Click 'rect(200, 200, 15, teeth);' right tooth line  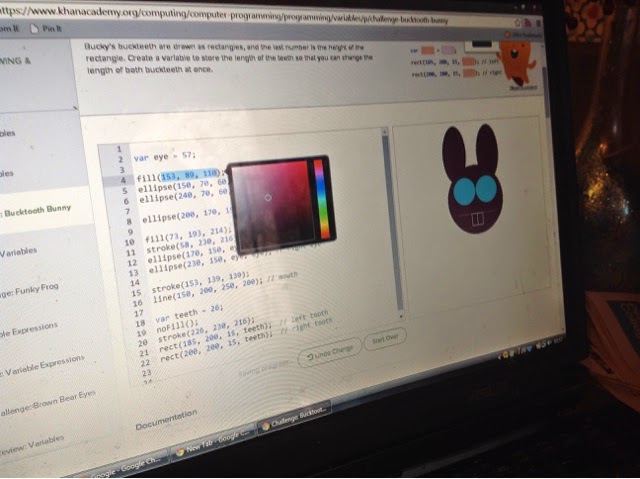(x=216, y=348)
